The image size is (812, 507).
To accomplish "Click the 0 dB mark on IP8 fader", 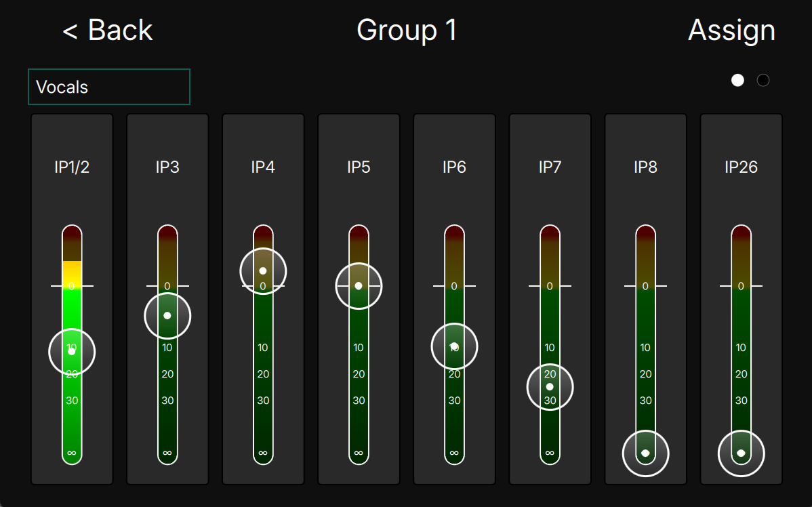I will (645, 286).
